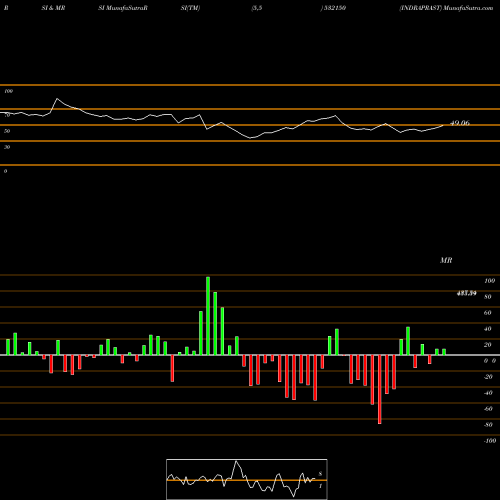Click the -100 label on MR axis
This screenshot has width=500, height=500.
(x=490, y=441)
